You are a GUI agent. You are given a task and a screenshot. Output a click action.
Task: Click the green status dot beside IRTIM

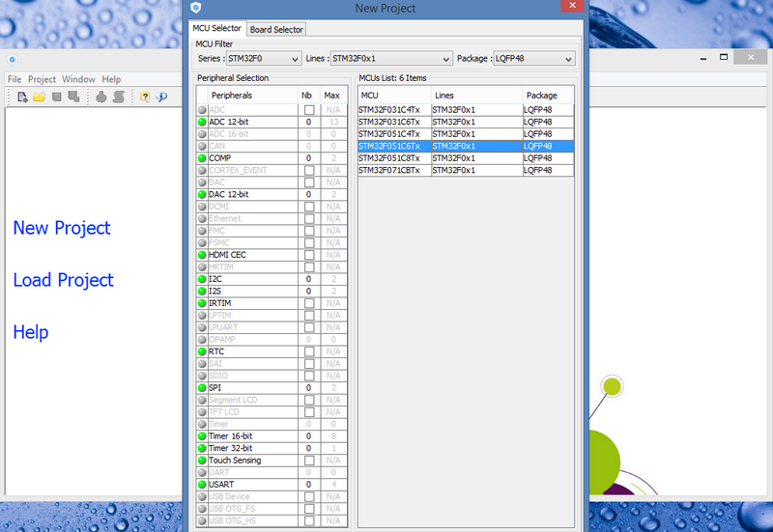[x=202, y=303]
